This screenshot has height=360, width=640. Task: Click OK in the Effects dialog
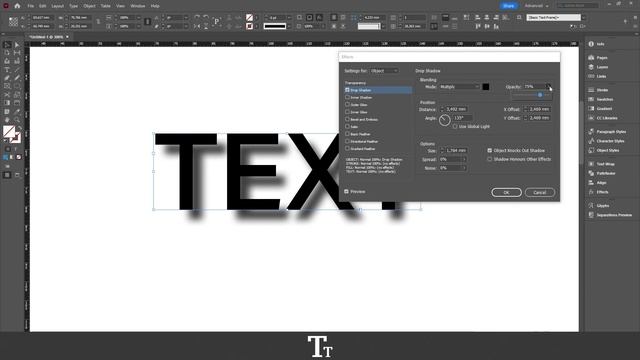tap(506, 192)
